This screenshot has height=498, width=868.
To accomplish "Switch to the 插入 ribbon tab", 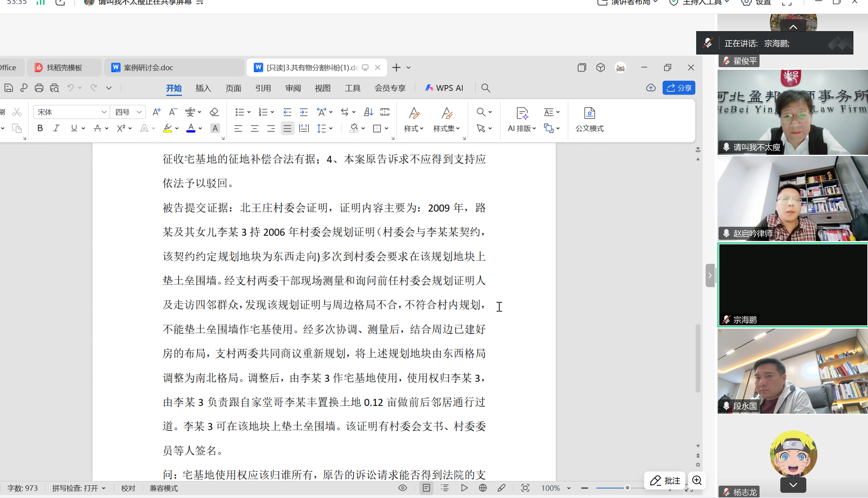I will (203, 88).
